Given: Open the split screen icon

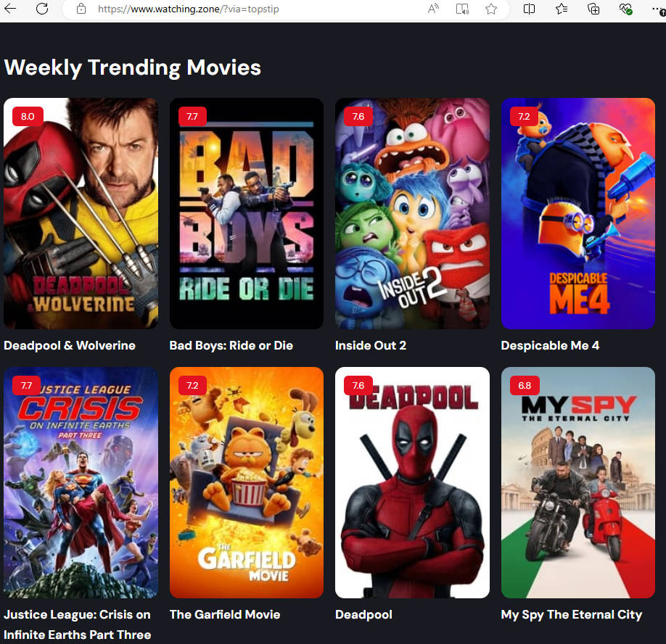Looking at the screenshot, I should (x=529, y=9).
